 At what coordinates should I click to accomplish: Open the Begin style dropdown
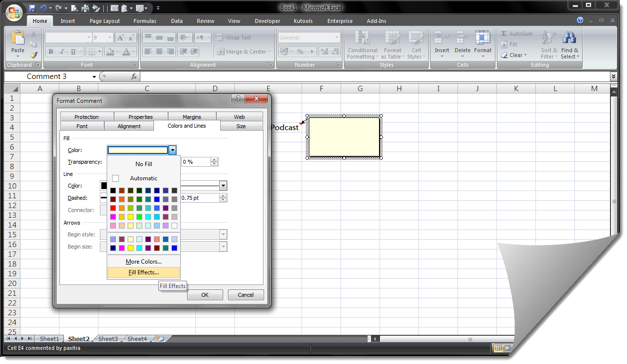point(223,234)
